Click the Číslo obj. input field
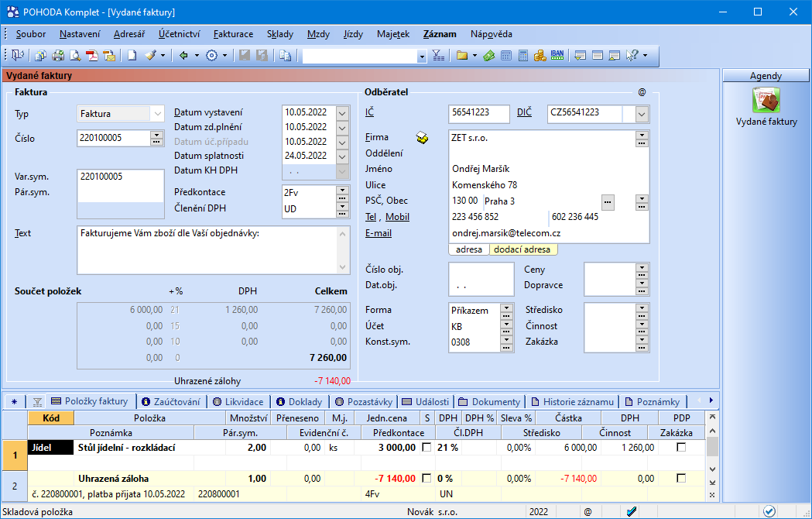This screenshot has height=519, width=812. pyautogui.click(x=481, y=270)
